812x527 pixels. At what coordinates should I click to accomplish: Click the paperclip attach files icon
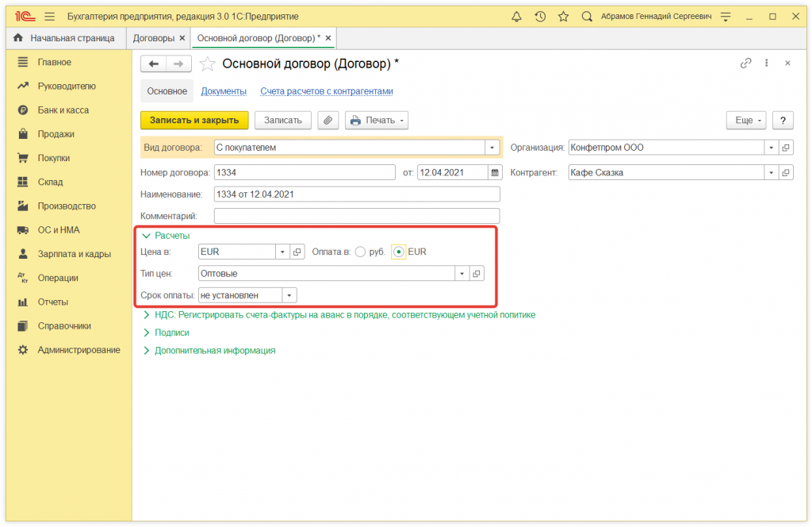(328, 120)
